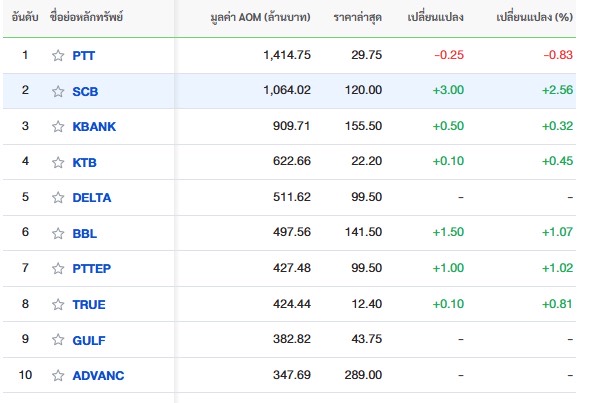
Task: Open the GULF stock link
Action: click(x=89, y=340)
